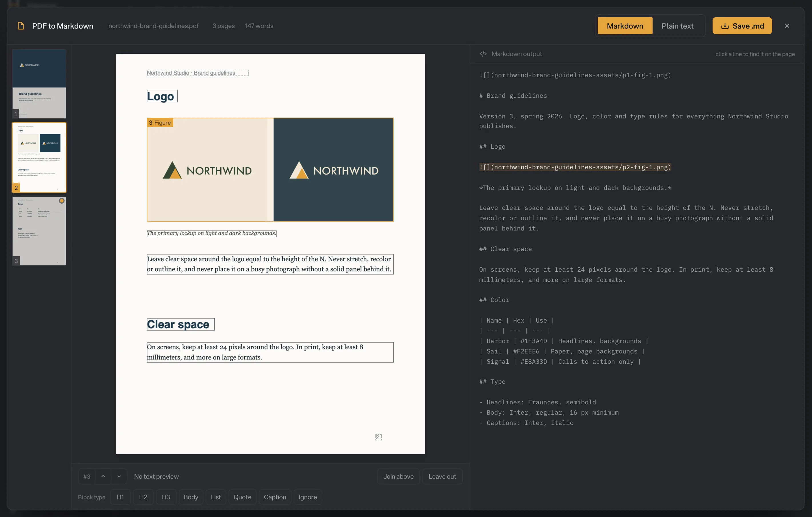812x517 pixels.
Task: Click the italic caption output line
Action: click(575, 188)
